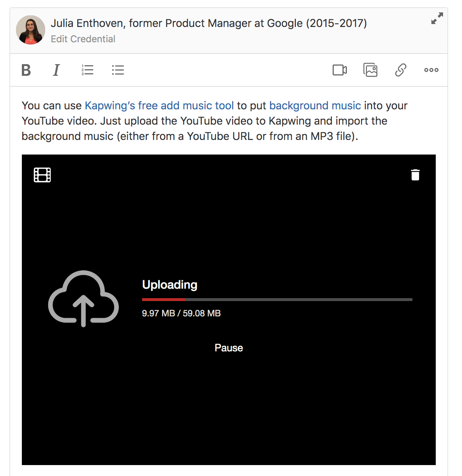
Task: Click Julia Enthoven's profile photo
Action: tap(31, 30)
